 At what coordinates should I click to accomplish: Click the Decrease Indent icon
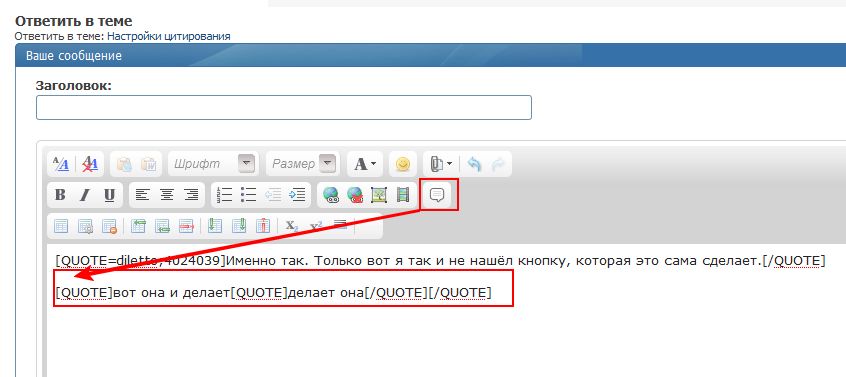(273, 195)
